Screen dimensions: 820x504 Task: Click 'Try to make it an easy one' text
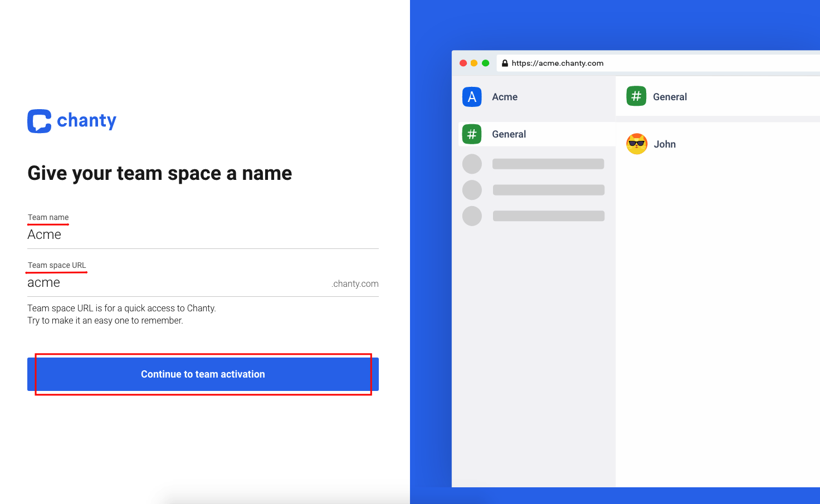click(x=105, y=320)
